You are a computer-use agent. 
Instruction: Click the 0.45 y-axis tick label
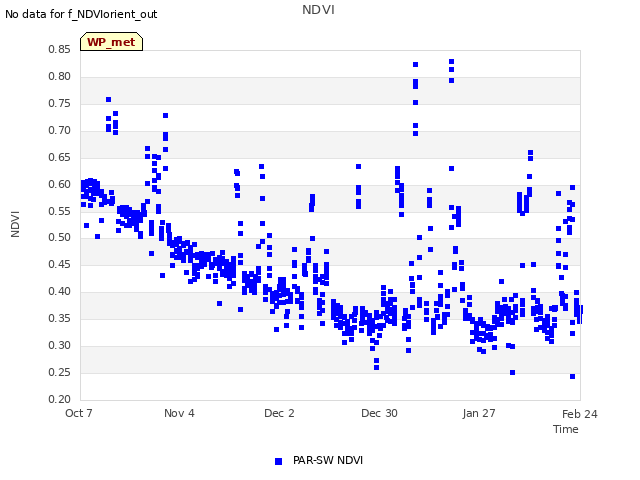click(x=60, y=264)
